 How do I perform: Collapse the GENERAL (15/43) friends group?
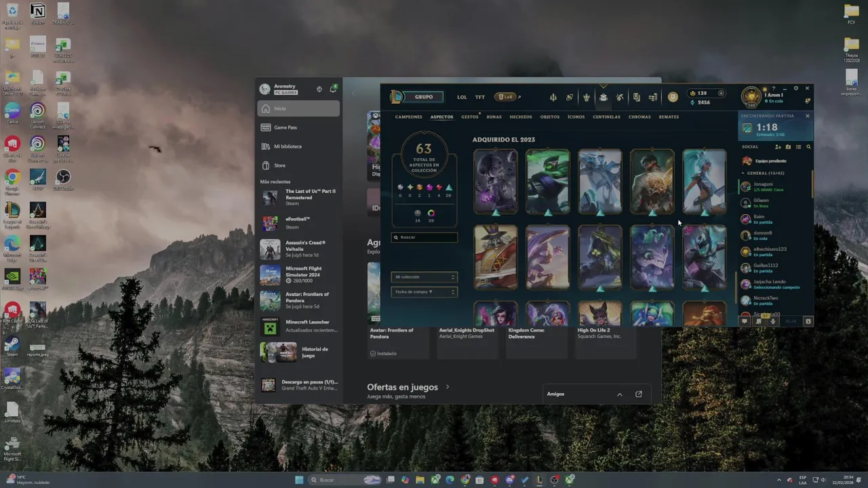click(764, 173)
